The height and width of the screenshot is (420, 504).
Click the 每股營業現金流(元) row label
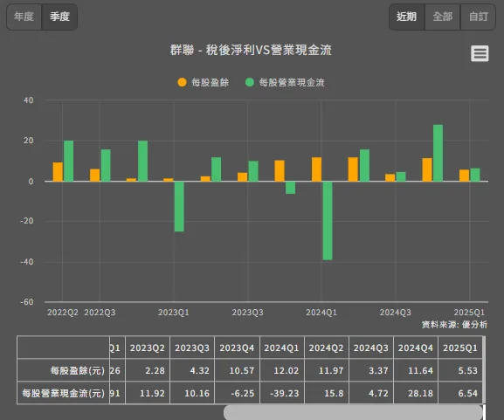point(63,393)
